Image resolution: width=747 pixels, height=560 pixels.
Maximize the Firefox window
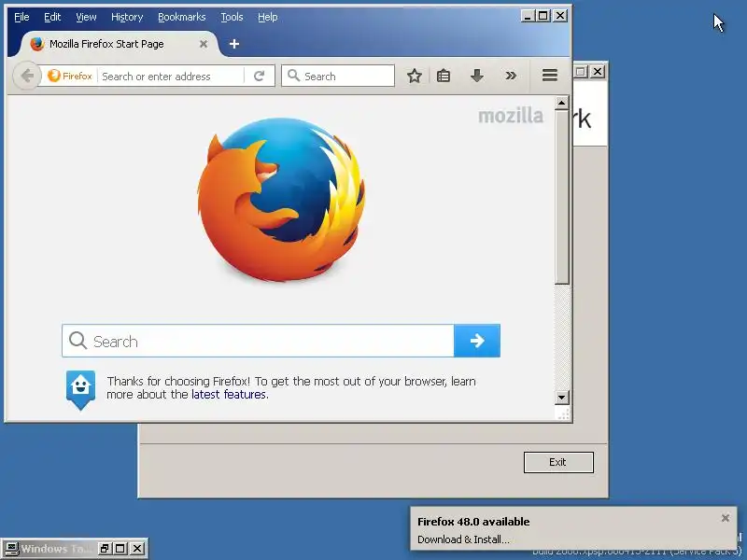tap(543, 16)
